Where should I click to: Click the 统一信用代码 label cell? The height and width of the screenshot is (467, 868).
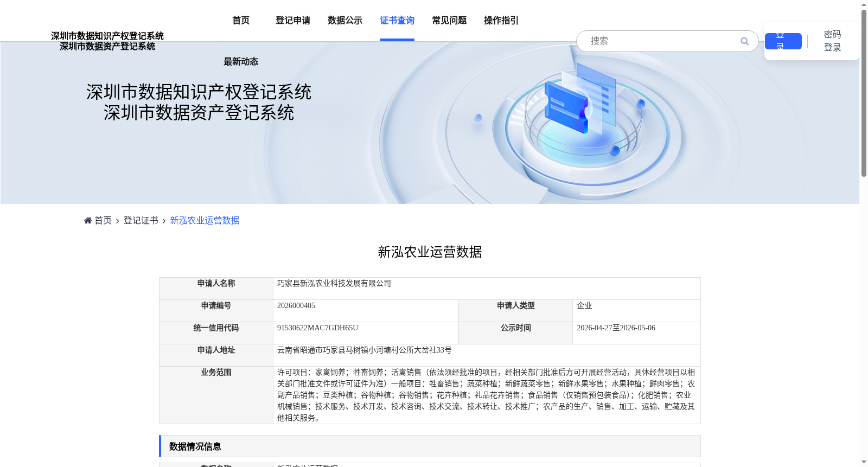coord(216,333)
